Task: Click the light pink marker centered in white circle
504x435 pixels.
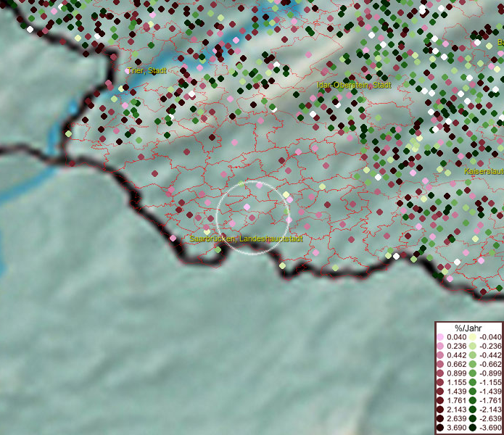Action: [x=247, y=207]
